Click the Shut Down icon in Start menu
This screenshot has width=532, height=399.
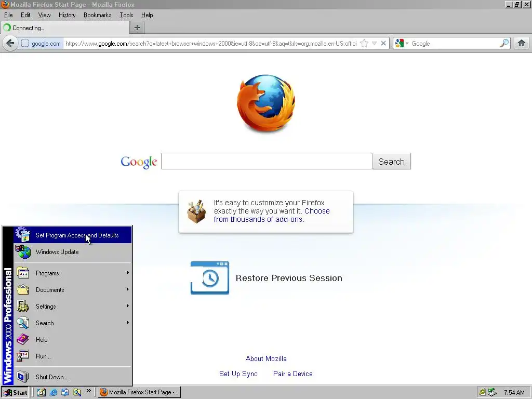pyautogui.click(x=23, y=377)
